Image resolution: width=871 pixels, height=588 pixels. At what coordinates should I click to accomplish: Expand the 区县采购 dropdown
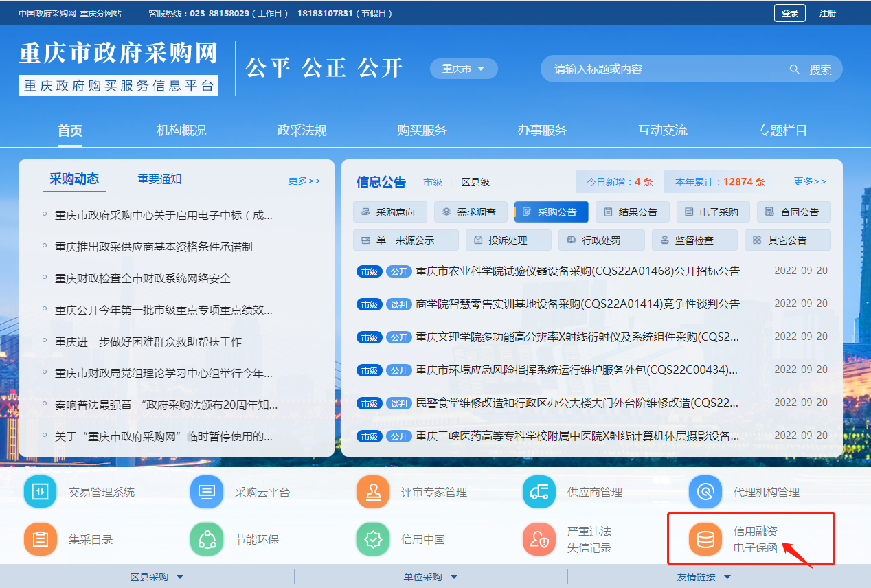157,577
